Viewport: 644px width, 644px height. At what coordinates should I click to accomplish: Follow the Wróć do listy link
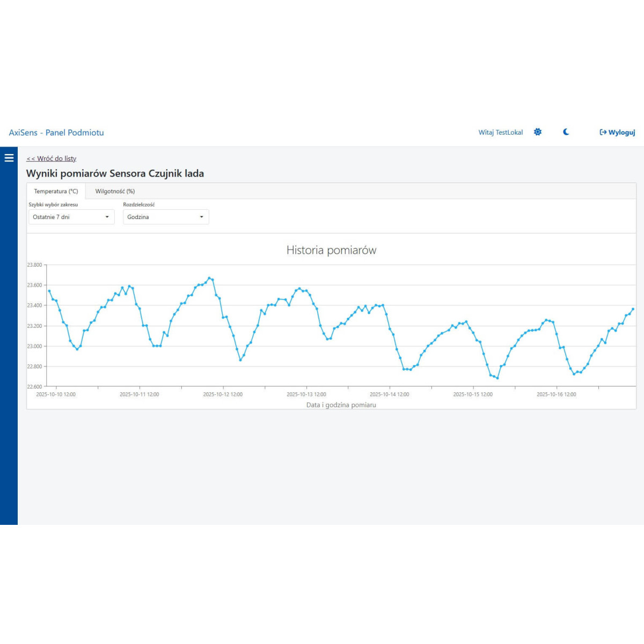tap(52, 159)
